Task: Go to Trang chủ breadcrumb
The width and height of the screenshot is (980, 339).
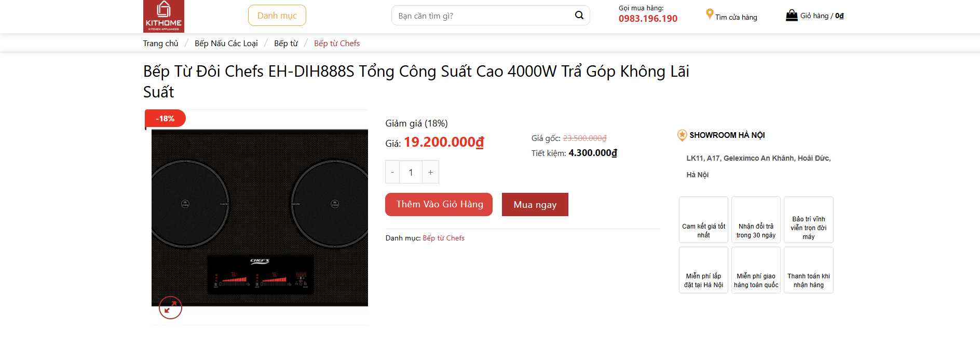Action: pyautogui.click(x=160, y=44)
